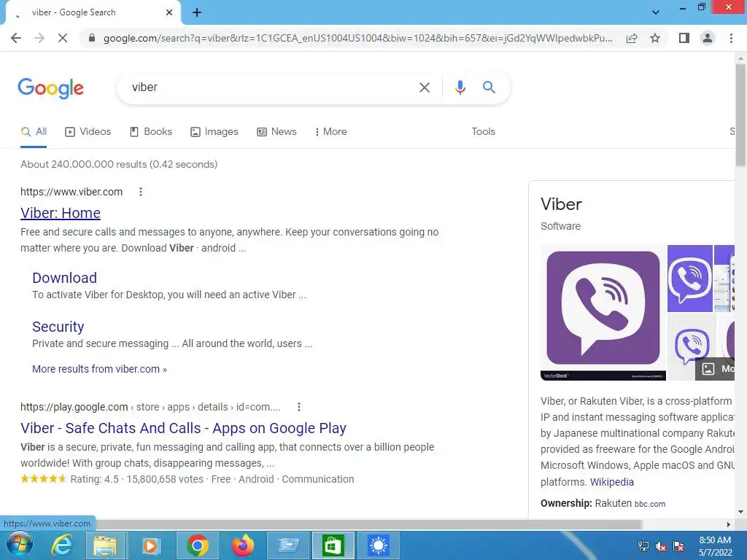The image size is (747, 560).
Task: Open the network tray icon
Action: [x=643, y=546]
